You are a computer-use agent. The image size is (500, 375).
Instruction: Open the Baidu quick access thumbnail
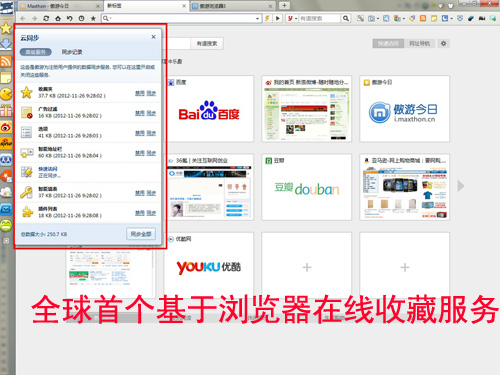point(209,109)
